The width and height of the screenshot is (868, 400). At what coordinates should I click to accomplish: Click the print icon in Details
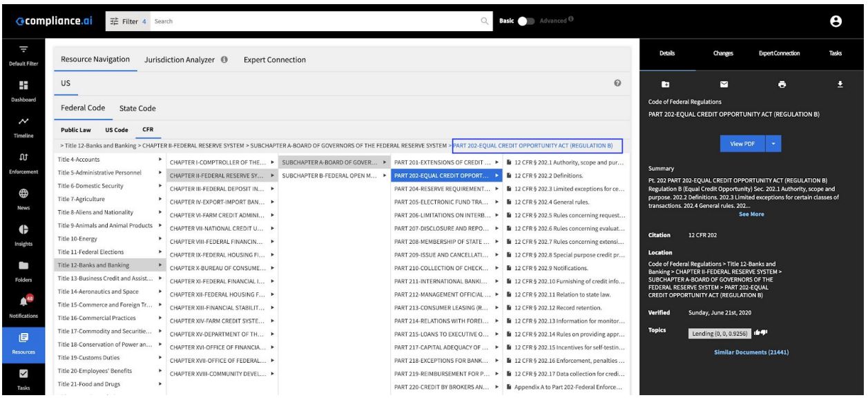coord(782,84)
